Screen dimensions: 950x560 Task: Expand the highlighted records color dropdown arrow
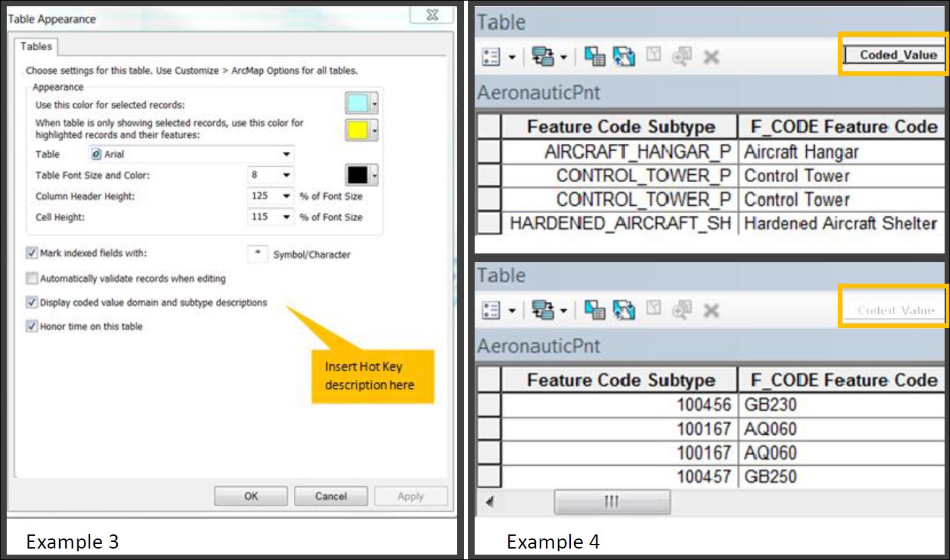coord(375,130)
